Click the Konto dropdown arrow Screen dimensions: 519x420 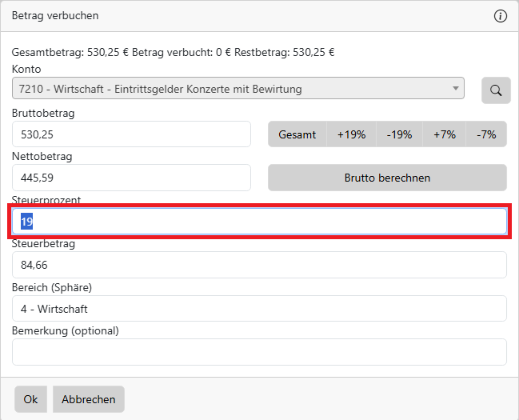[456, 89]
